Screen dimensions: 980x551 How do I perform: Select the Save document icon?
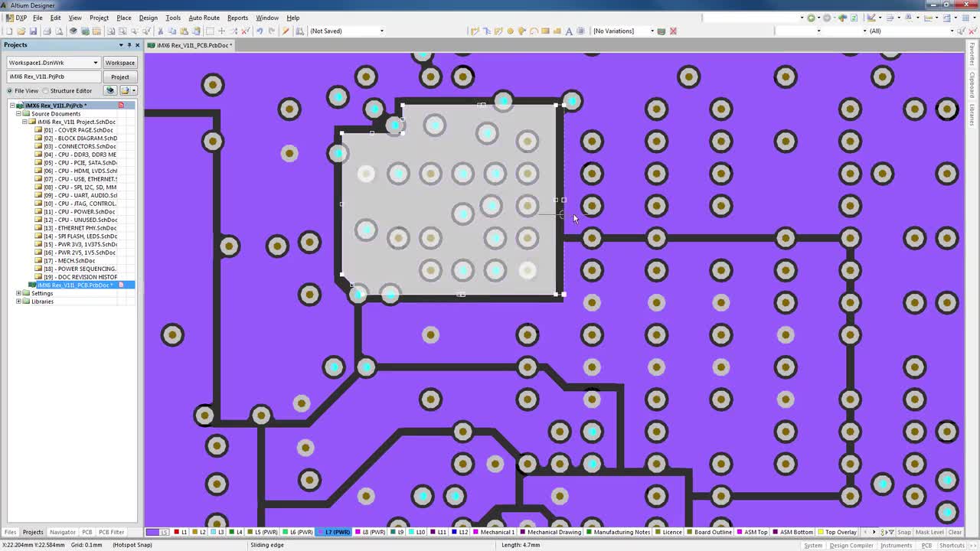tap(34, 31)
